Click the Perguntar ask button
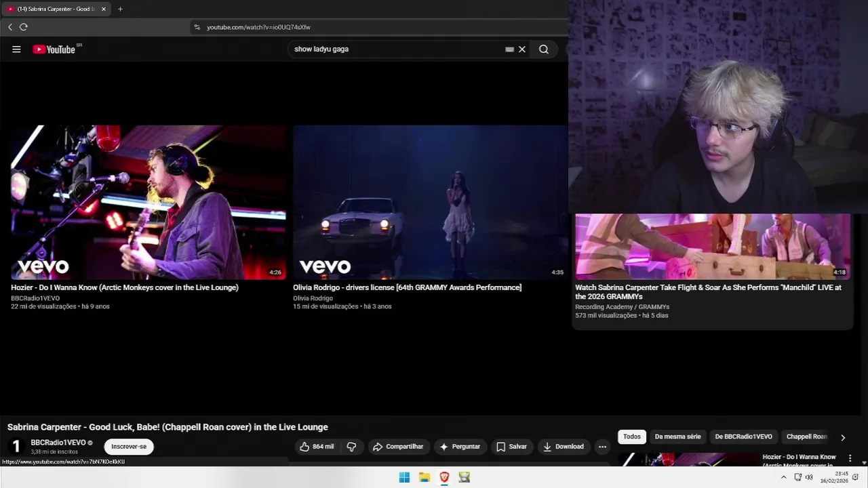This screenshot has height=488, width=868. point(460,447)
